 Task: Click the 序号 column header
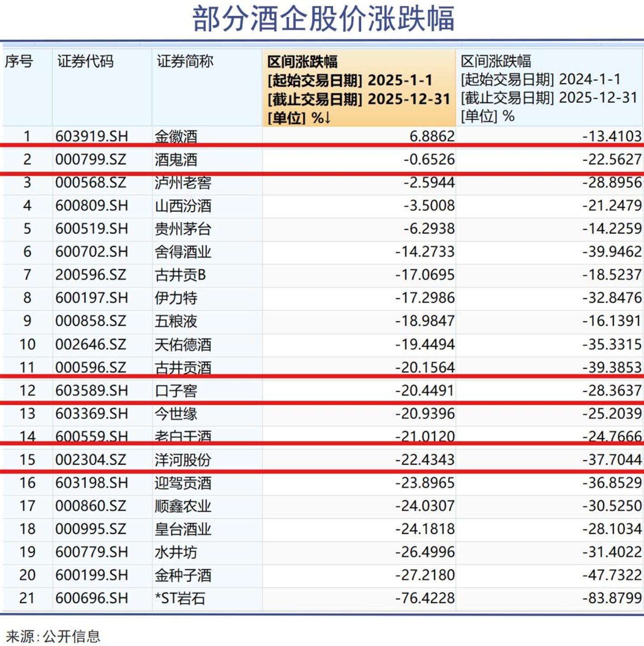[x=19, y=61]
